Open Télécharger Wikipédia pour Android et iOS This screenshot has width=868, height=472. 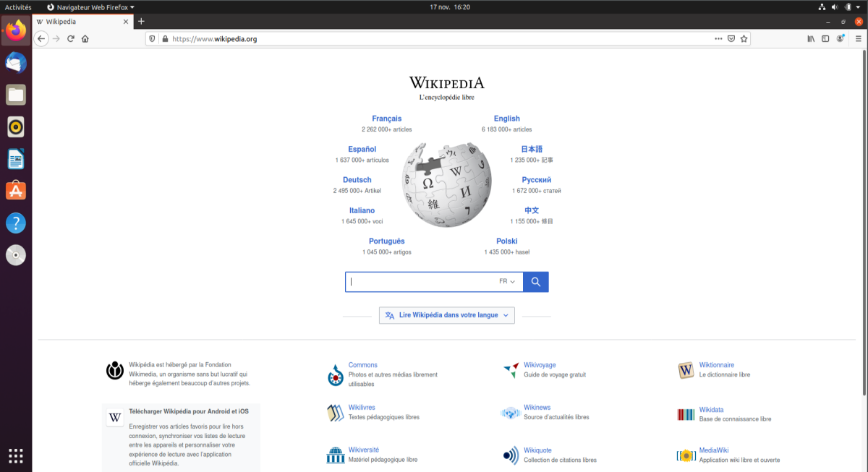[x=189, y=411]
